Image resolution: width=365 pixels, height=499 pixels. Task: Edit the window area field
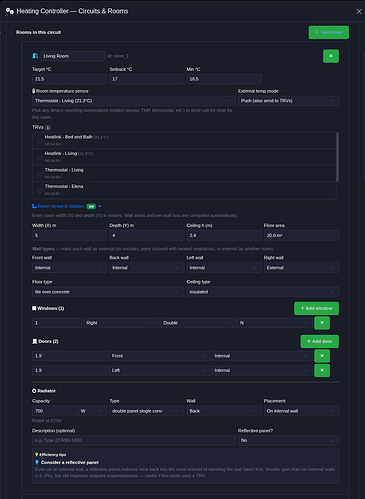pos(57,323)
